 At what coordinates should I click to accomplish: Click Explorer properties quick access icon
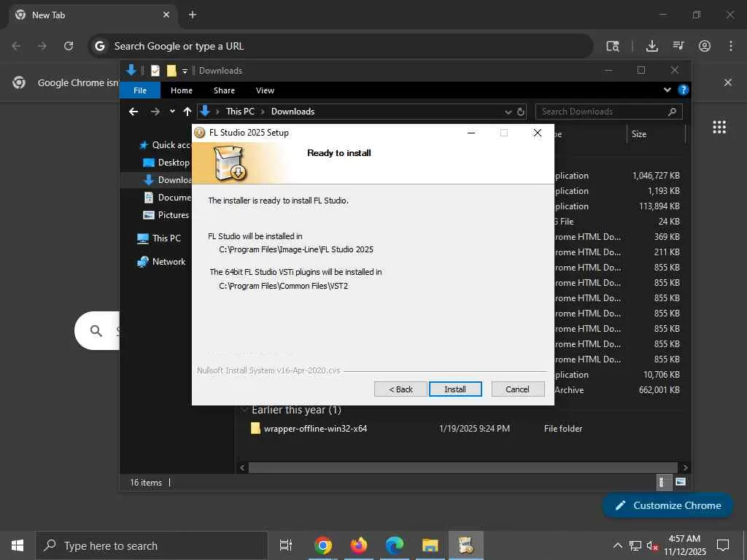tap(155, 71)
